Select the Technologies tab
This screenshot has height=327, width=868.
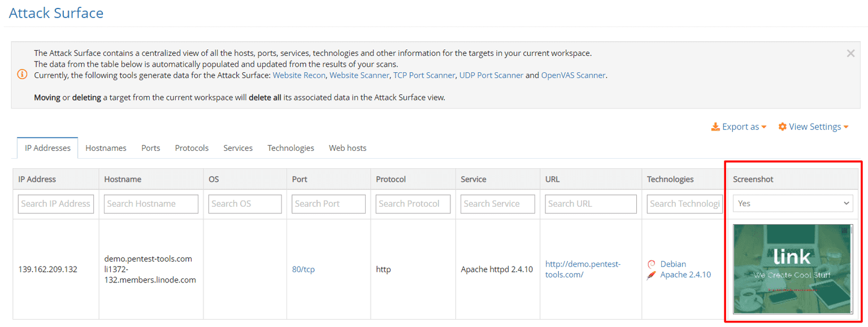pos(290,148)
